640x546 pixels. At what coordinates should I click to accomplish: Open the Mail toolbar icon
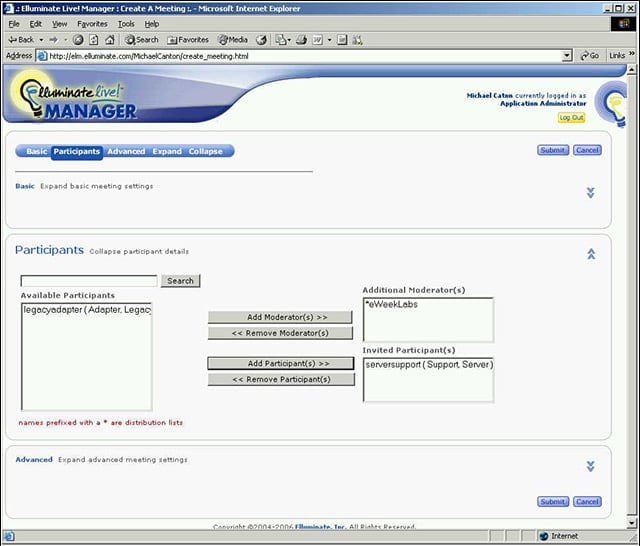pos(281,40)
